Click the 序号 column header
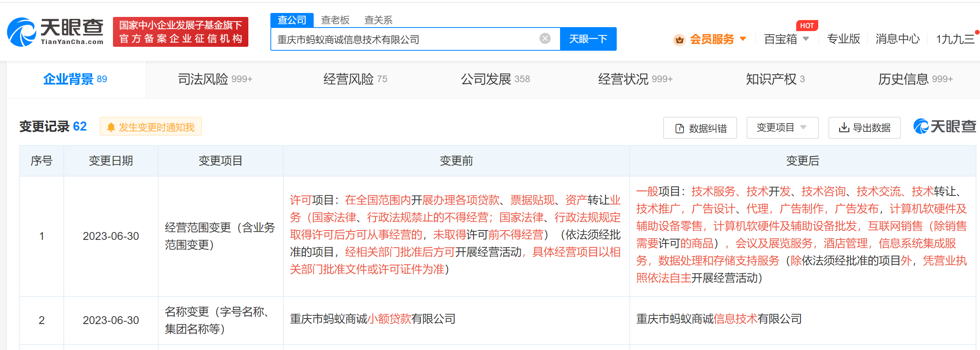This screenshot has height=350, width=980. (x=41, y=161)
